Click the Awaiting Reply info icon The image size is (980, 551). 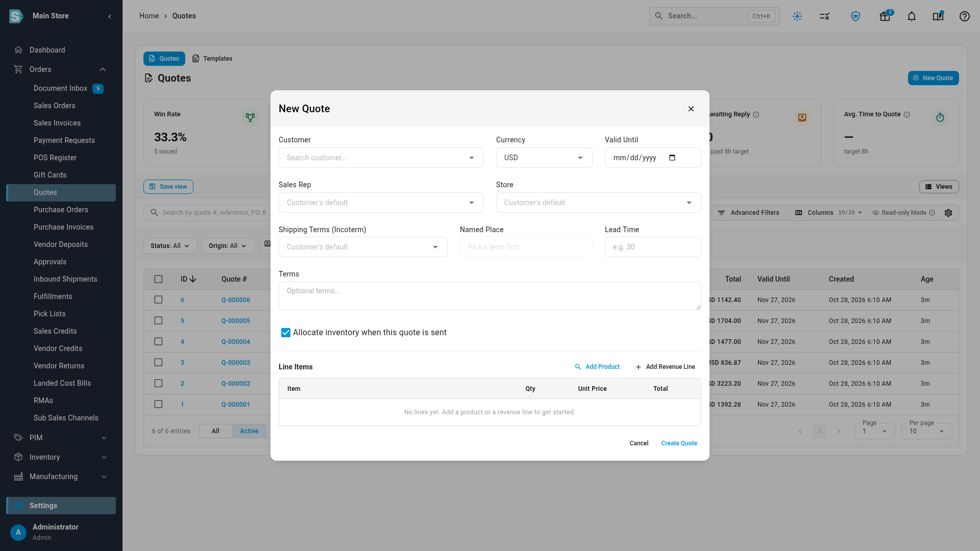[x=756, y=115]
